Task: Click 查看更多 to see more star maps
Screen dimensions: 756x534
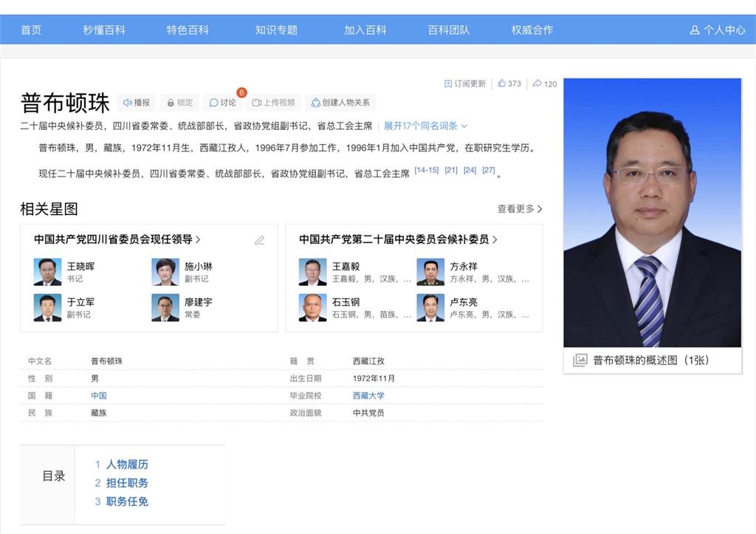Action: click(x=520, y=209)
